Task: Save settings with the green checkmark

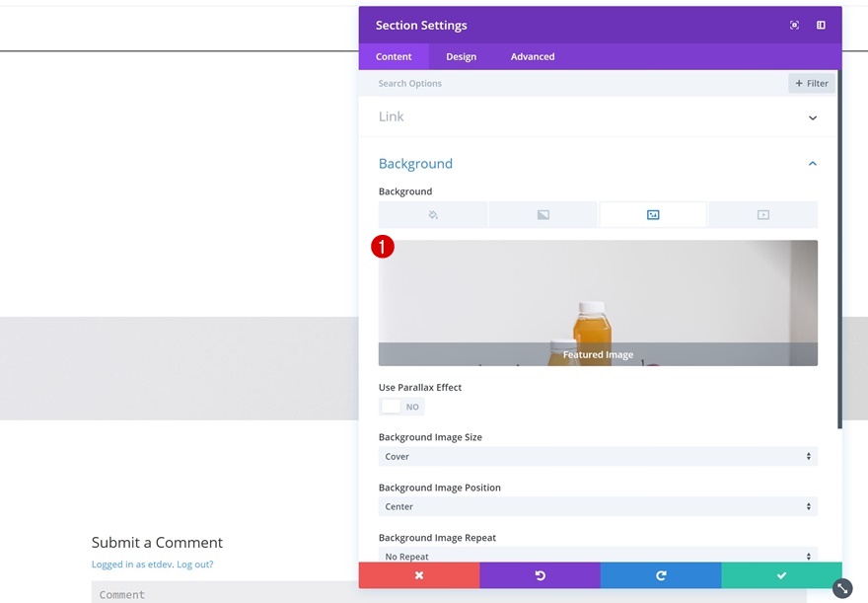Action: point(781,575)
